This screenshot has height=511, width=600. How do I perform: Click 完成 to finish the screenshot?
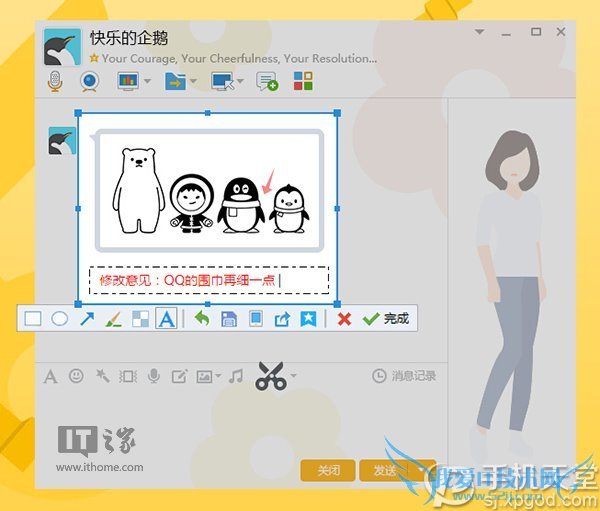[386, 319]
